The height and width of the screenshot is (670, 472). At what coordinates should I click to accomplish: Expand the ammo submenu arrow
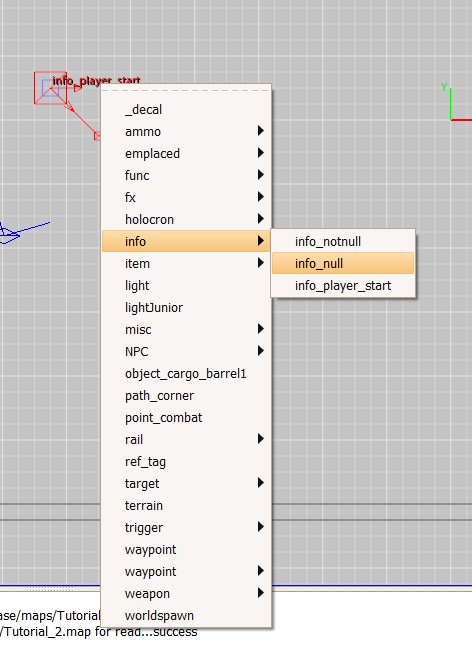(x=261, y=131)
